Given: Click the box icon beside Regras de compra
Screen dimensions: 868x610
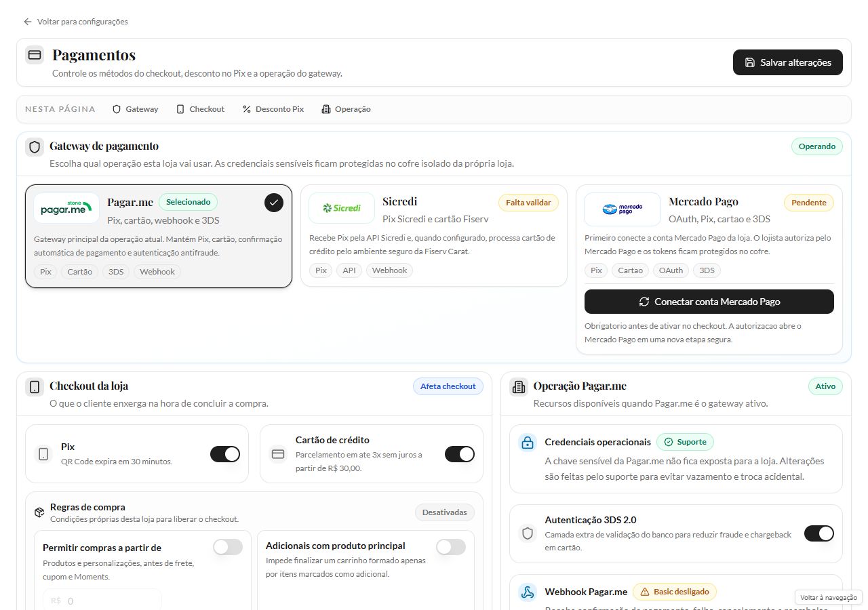Looking at the screenshot, I should click(39, 512).
